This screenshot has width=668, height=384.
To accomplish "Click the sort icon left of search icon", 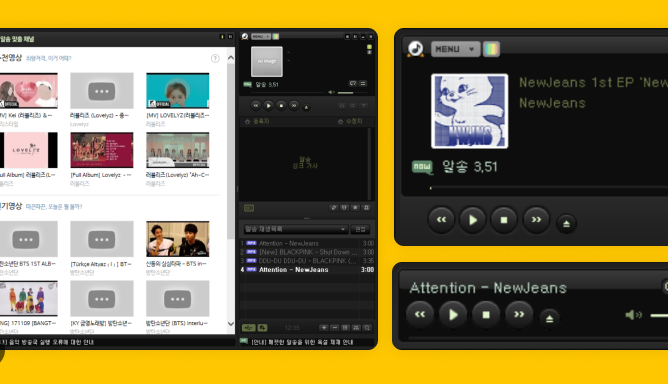I will click(x=356, y=328).
